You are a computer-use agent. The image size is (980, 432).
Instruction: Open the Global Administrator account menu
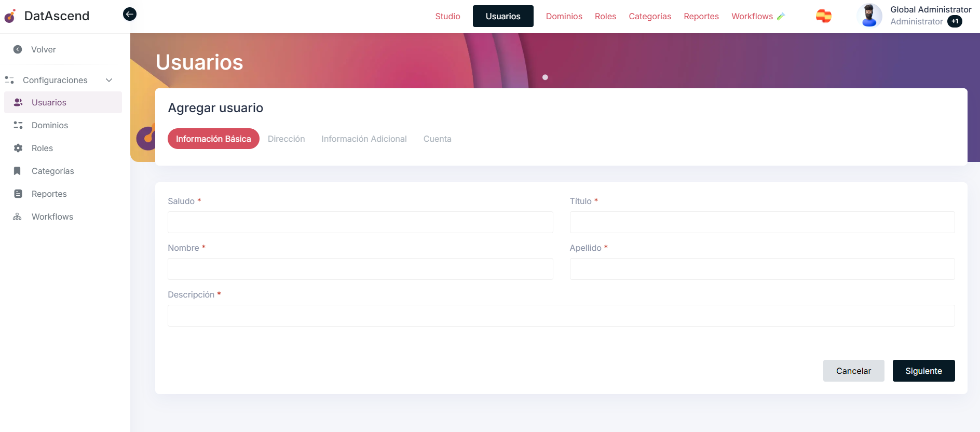point(930,9)
